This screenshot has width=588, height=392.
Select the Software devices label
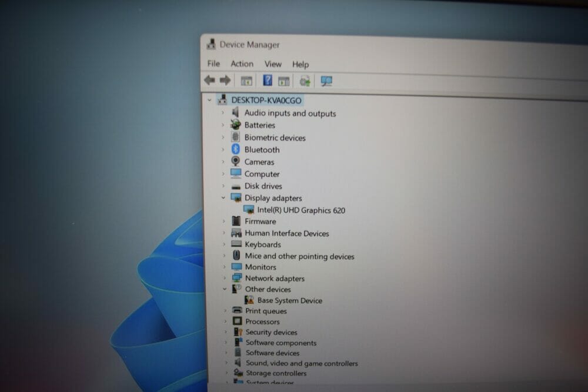click(273, 353)
